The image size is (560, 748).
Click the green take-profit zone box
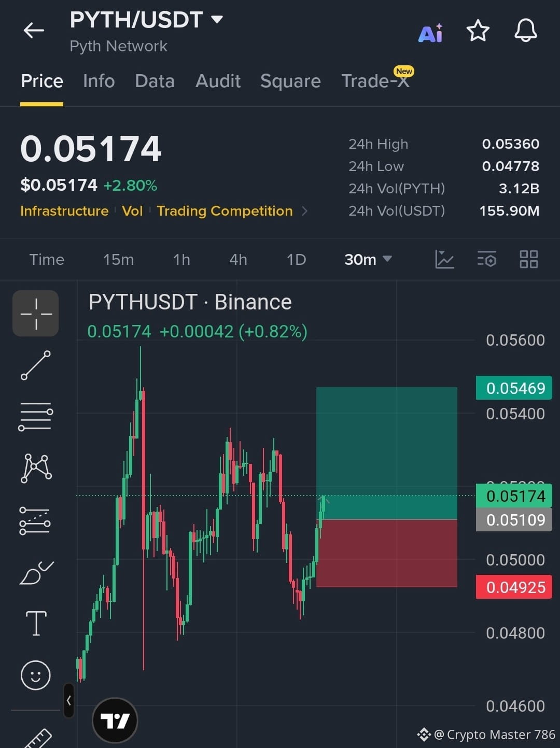pos(387,453)
